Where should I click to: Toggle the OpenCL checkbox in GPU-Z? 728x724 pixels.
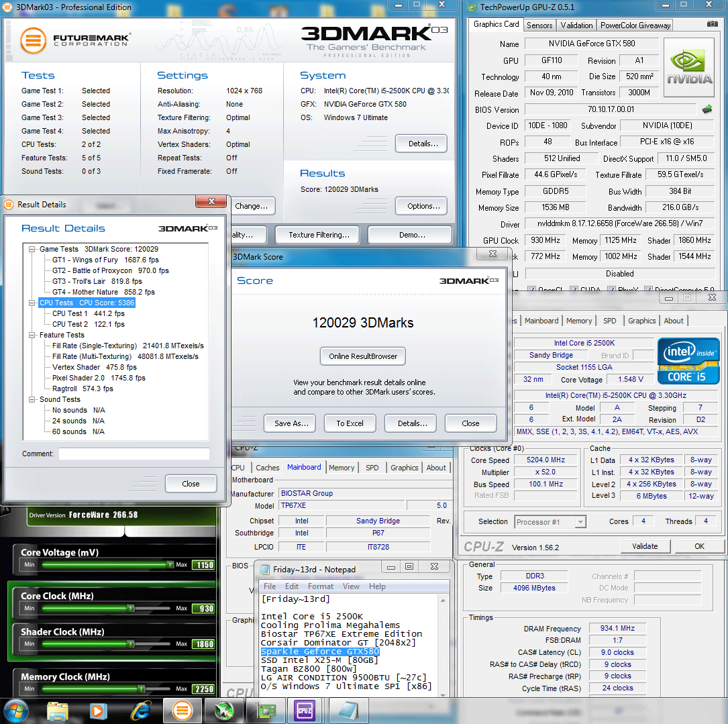[x=531, y=290]
